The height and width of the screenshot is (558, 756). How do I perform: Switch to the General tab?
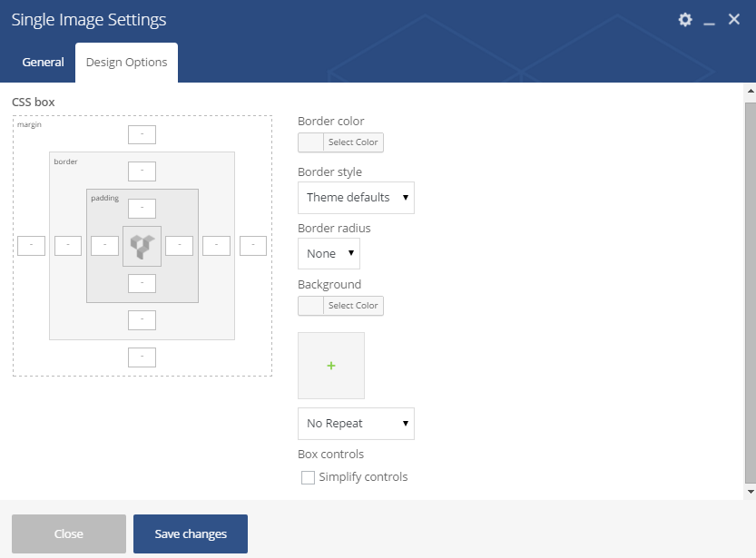click(x=43, y=63)
